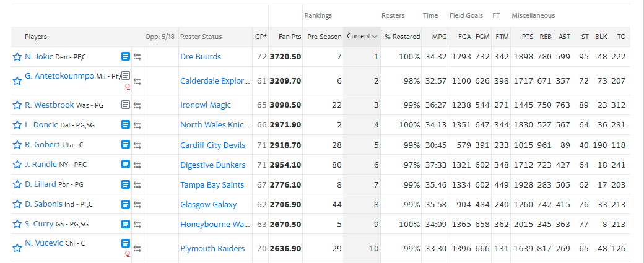Sort by % Rostered header

(402, 37)
